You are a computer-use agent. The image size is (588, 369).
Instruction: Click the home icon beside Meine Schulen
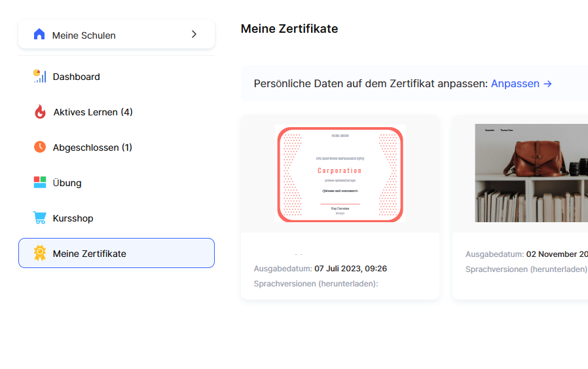(39, 35)
